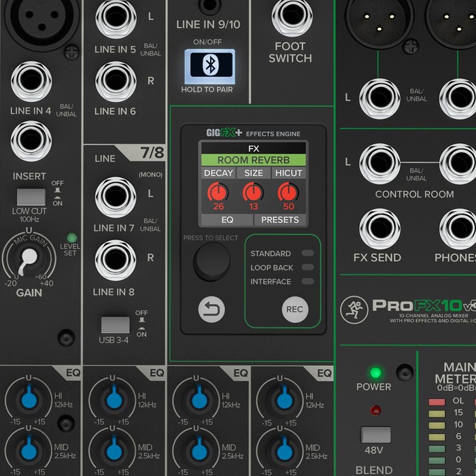
Task: Turn the MID 2.5kHz knob in leftmost EQ strip
Action: click(29, 450)
